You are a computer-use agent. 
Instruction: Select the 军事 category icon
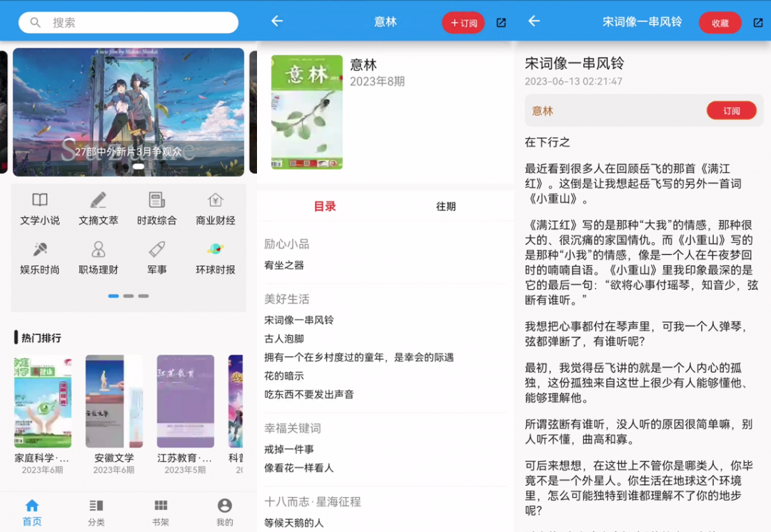click(157, 250)
